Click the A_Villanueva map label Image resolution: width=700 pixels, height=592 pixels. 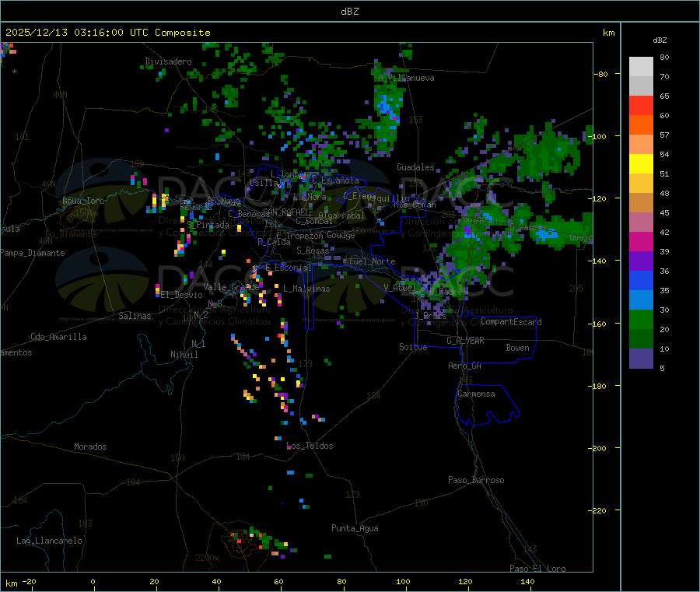click(406, 78)
